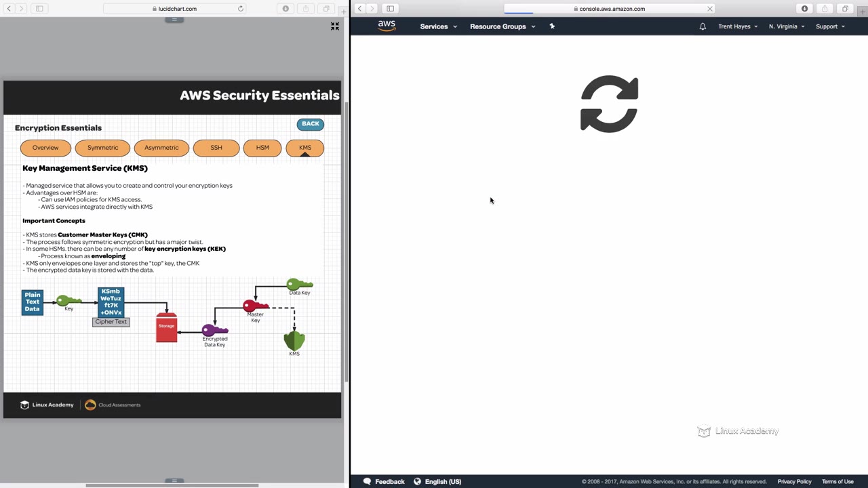This screenshot has width=868, height=488.
Task: Show tab overview in the Lucidchart Safari window
Action: click(x=326, y=9)
